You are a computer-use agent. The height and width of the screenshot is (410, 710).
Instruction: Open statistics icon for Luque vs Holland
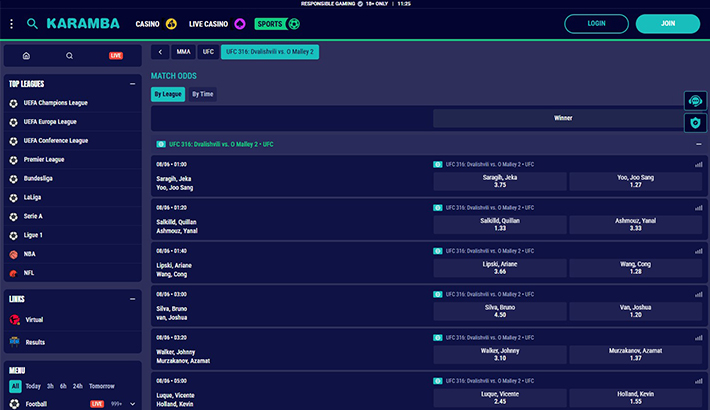(699, 381)
